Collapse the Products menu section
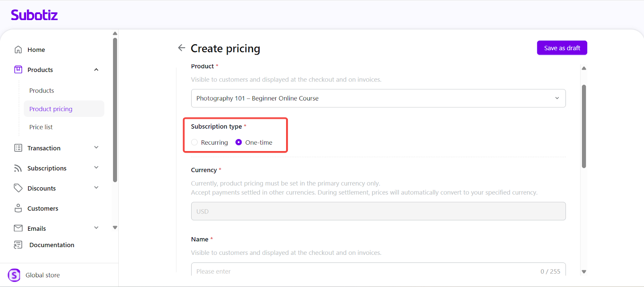This screenshot has width=644, height=287. (x=96, y=70)
